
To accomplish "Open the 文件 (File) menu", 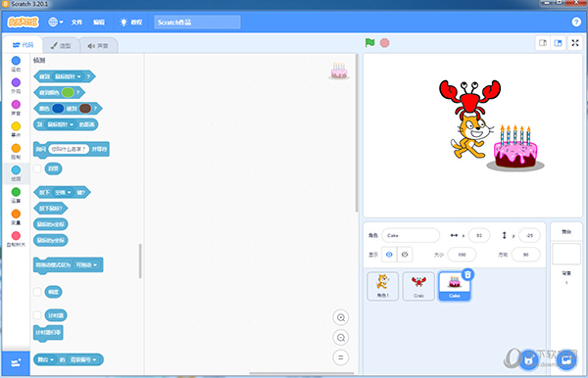I will click(76, 23).
